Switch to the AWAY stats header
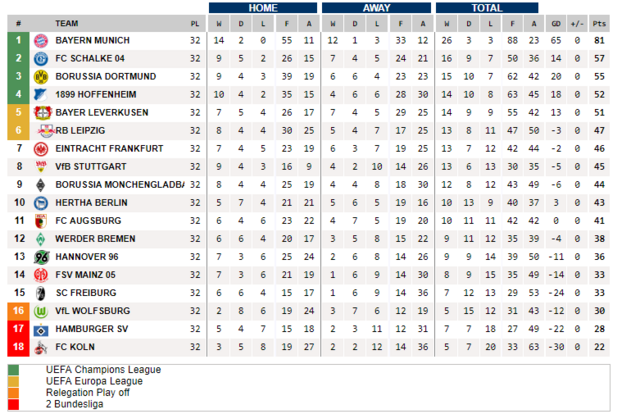Viewport: 640px width, 414px height. (376, 8)
